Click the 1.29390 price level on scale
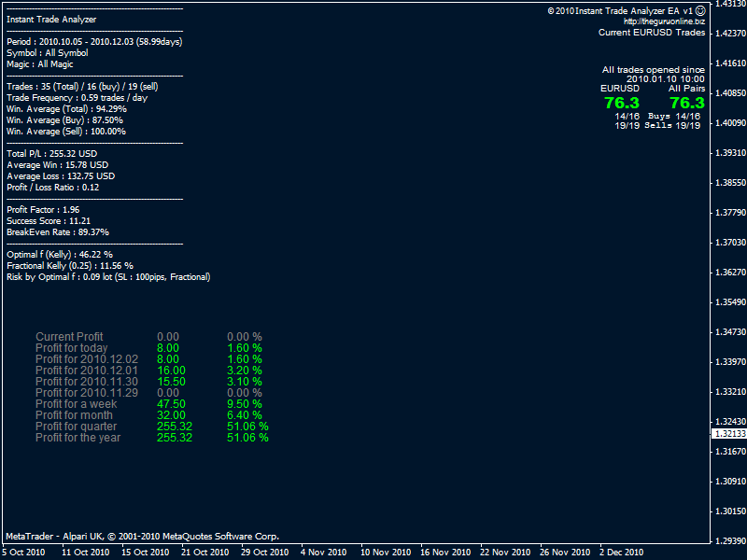Screen dimensions: 747x560 click(x=728, y=541)
